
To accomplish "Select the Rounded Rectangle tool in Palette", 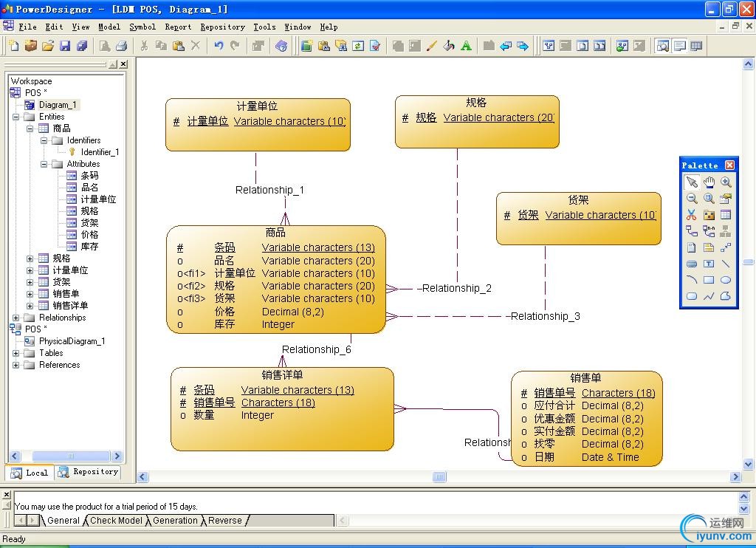I will [x=691, y=296].
